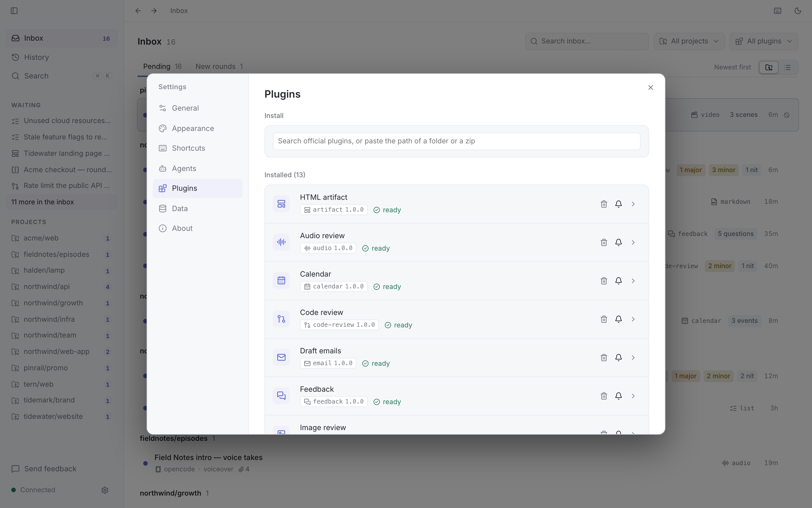812x508 pixels.
Task: Toggle Draft emails notification bell
Action: pos(618,358)
